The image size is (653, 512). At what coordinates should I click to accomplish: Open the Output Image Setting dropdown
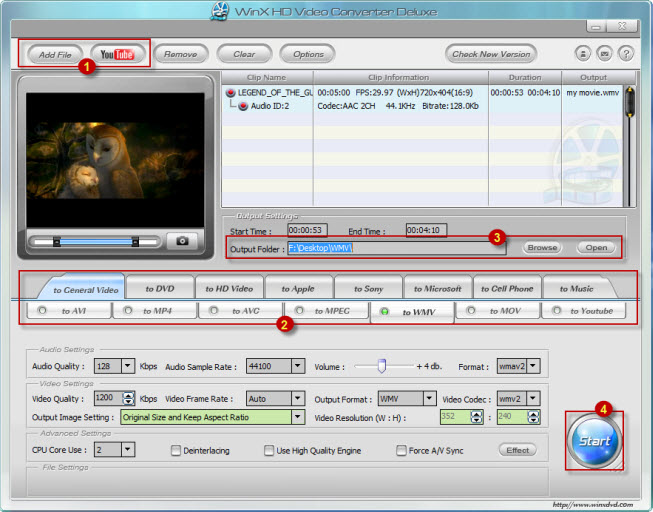(297, 417)
